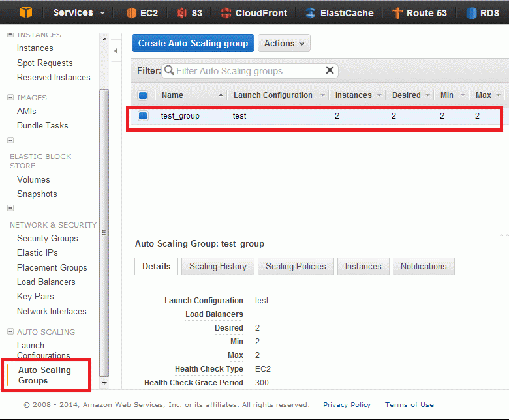
Task: Collapse the INSTANCES section at sidebar top
Action: (x=10, y=34)
